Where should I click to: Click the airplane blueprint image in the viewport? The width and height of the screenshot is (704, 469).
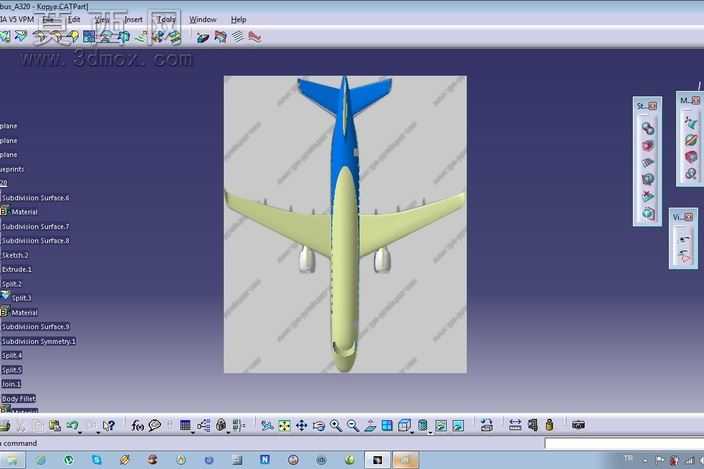[x=345, y=224]
